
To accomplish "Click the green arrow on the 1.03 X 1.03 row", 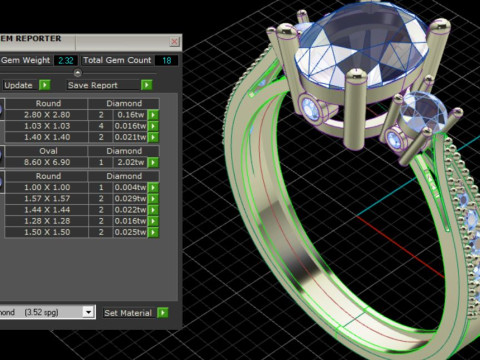I will point(153,126).
